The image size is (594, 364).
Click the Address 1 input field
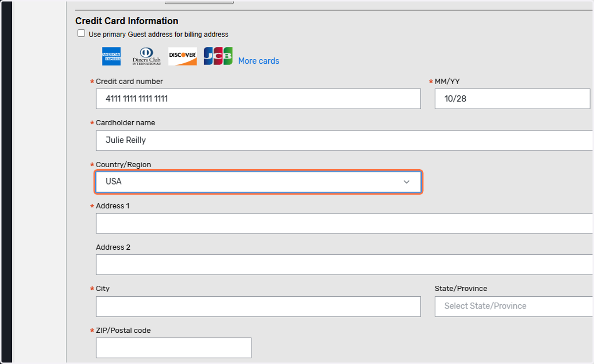pyautogui.click(x=345, y=224)
